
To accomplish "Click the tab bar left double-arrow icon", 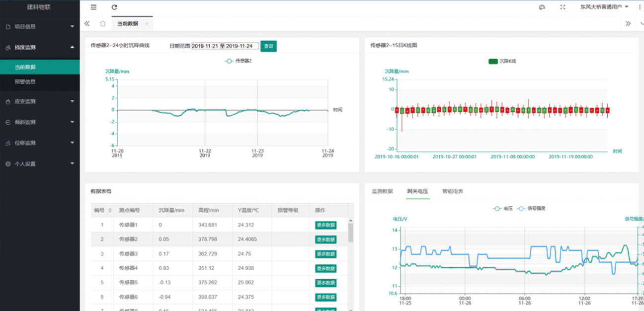I will pyautogui.click(x=87, y=23).
